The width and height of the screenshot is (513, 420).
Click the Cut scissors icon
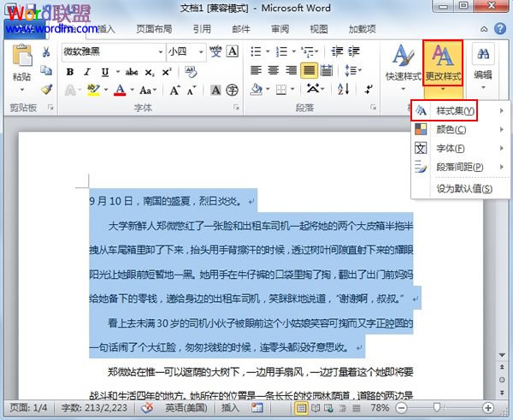point(46,51)
